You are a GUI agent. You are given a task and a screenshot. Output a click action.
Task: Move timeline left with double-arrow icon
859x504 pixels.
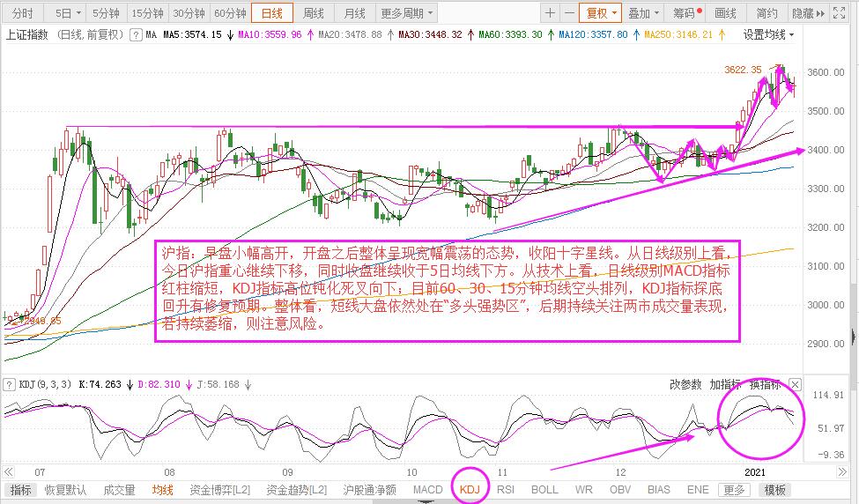click(x=8, y=471)
